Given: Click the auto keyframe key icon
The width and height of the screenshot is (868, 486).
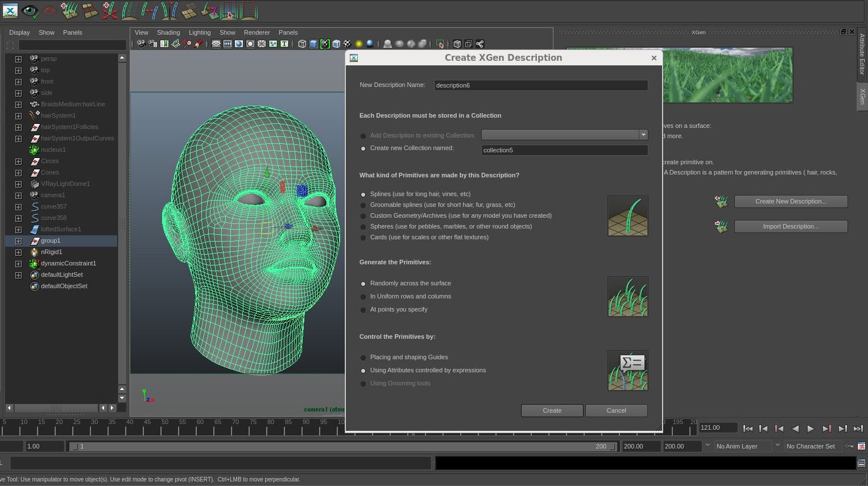Looking at the screenshot, I should (849, 446).
